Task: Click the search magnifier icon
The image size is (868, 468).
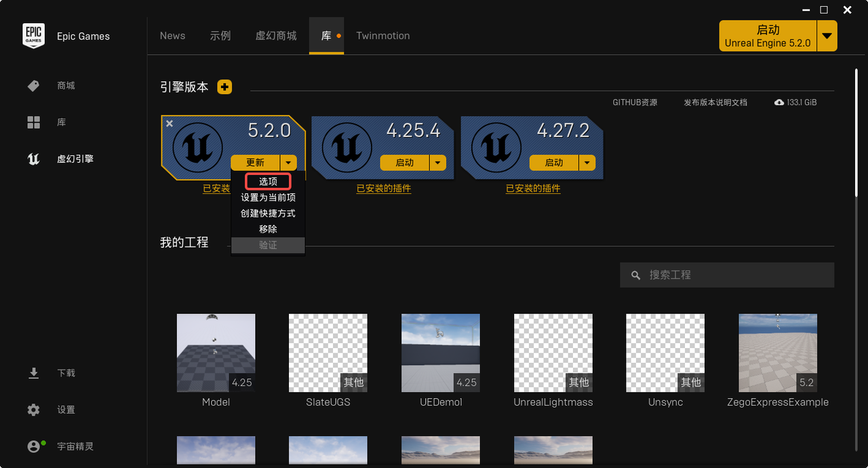Action: tap(635, 275)
